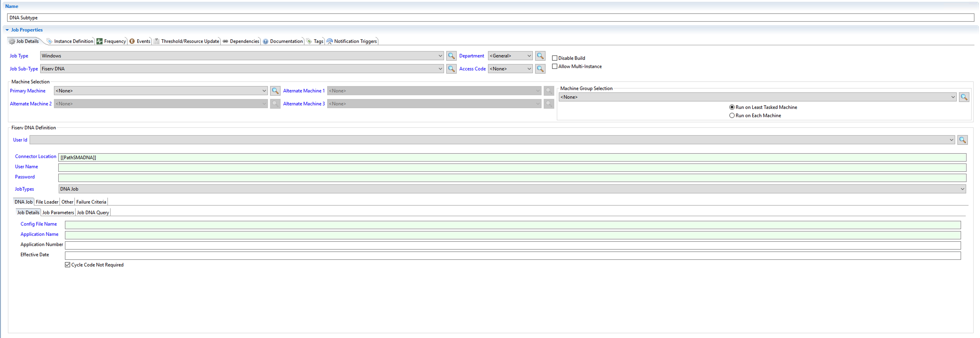Click the Connector Location input field
Screen dimensions: 980x338
tap(512, 158)
